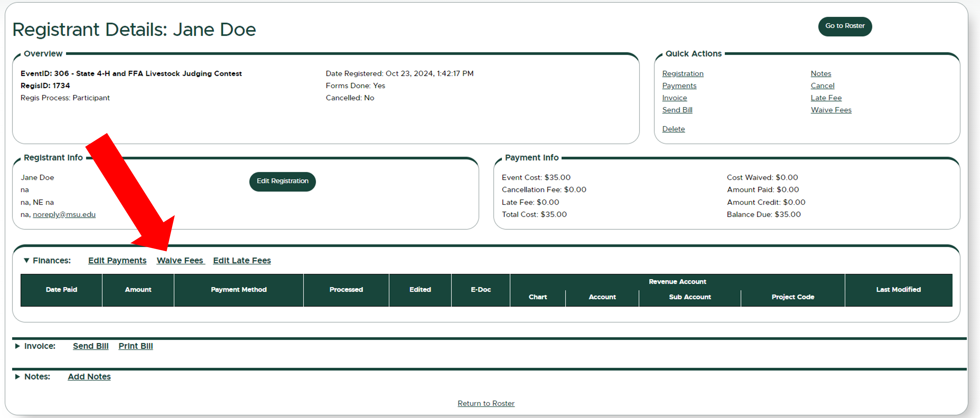Select Invoice in Quick Actions
The width and height of the screenshot is (980, 418).
click(x=675, y=98)
